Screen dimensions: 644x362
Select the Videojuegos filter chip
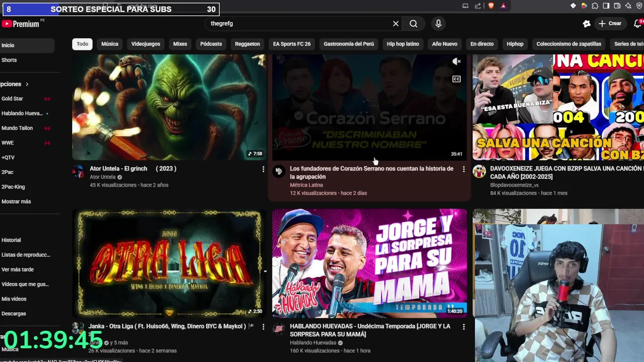coord(145,44)
